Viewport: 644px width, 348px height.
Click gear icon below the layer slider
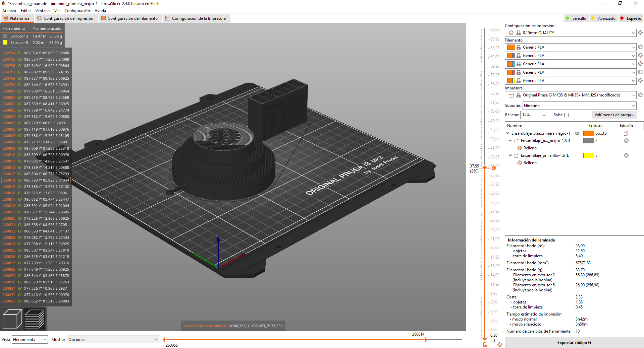coord(500,344)
